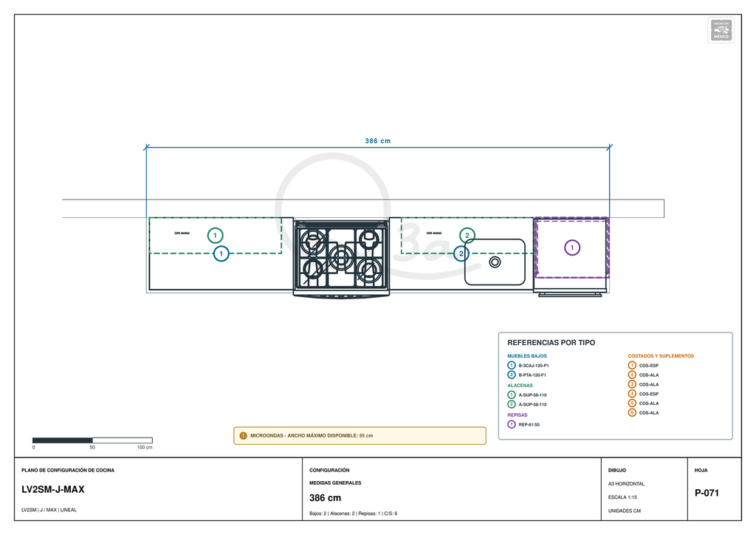Image resolution: width=756 pixels, height=535 pixels.
Task: Click the microondas ancho máximo 55 cm notice
Action: 360,436
